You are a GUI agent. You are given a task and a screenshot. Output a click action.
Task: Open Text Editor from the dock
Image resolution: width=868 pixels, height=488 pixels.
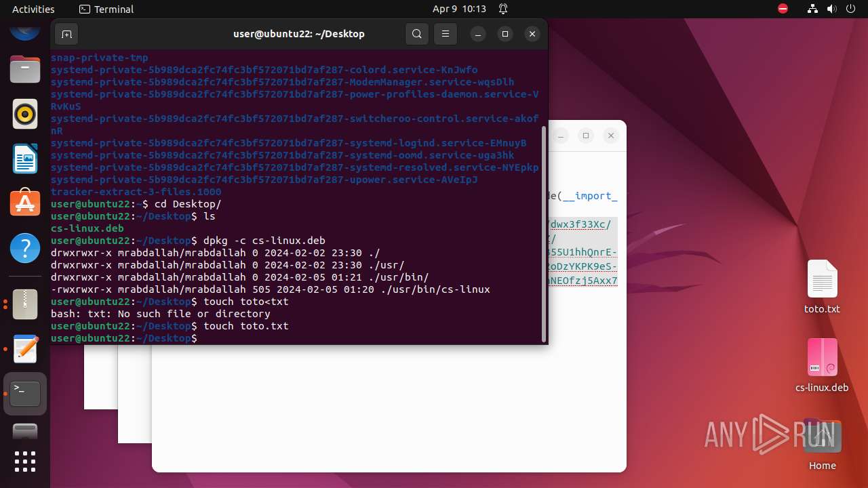(25, 349)
